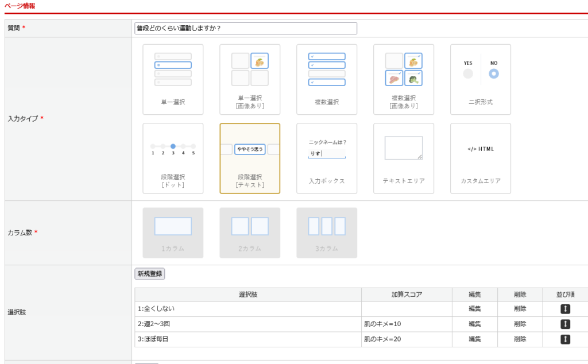Viewport: 588px width, 364px height.
Task: Edit the 全くしない choice row
Action: click(475, 309)
